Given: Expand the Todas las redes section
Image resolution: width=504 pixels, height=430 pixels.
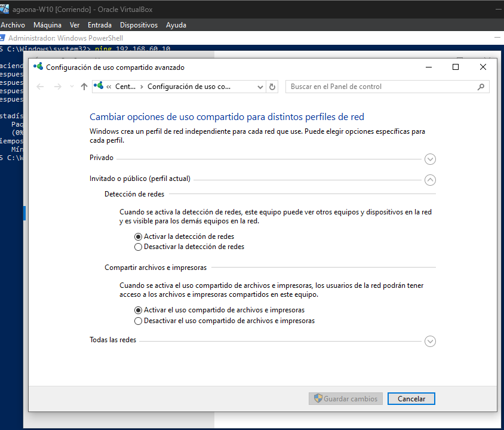Looking at the screenshot, I should click(430, 341).
